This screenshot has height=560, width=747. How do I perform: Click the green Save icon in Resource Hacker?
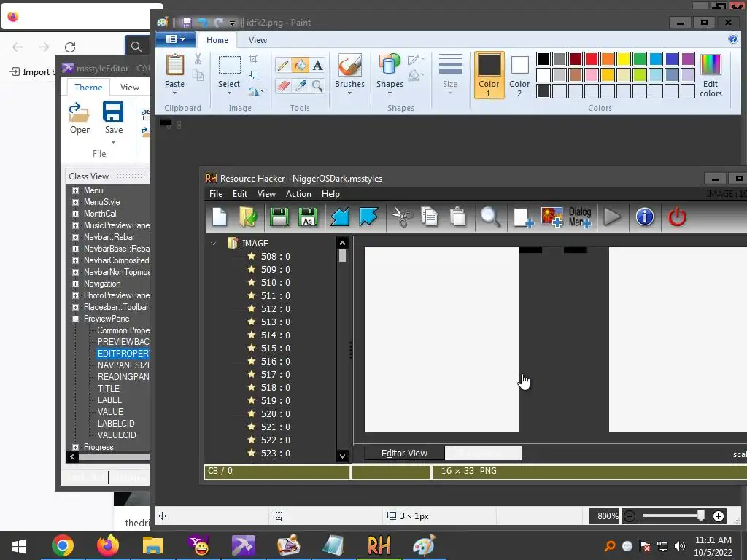tap(279, 217)
